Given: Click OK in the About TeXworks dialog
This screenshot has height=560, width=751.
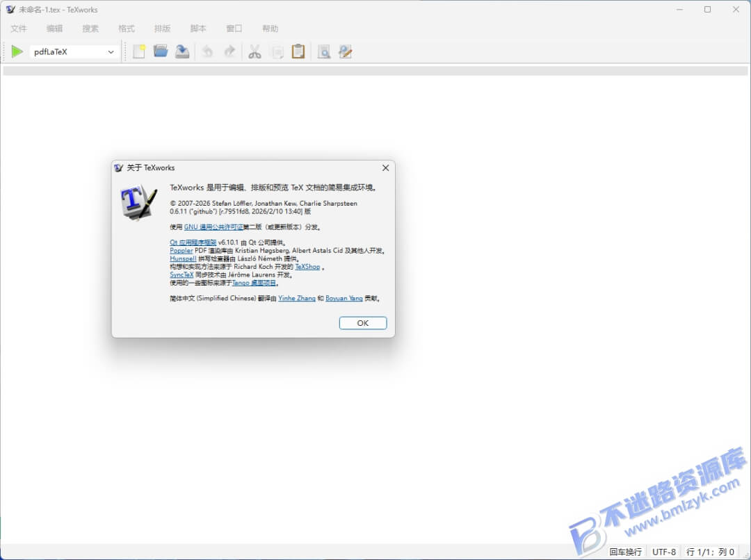Looking at the screenshot, I should click(363, 323).
